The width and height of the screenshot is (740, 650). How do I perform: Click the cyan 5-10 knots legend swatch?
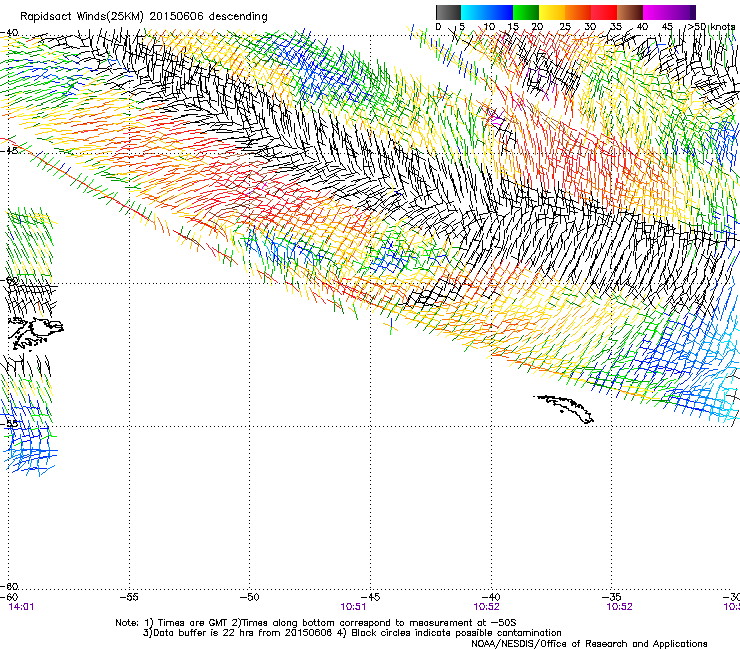(x=474, y=12)
